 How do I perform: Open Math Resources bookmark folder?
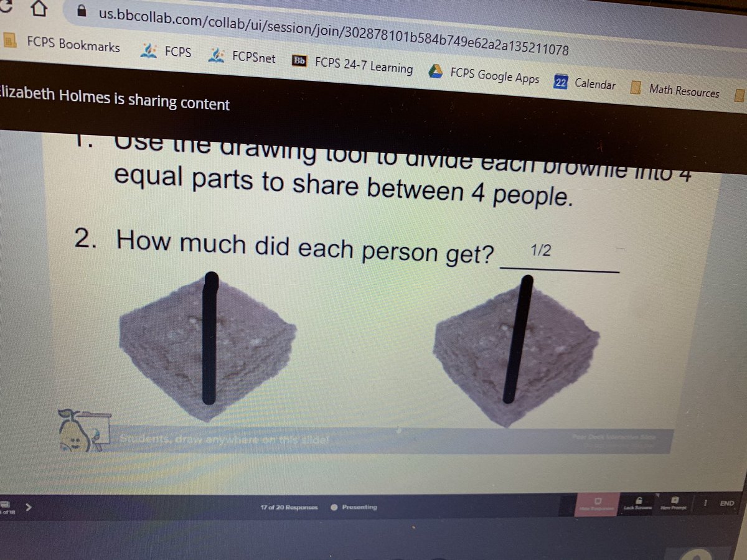[675, 90]
